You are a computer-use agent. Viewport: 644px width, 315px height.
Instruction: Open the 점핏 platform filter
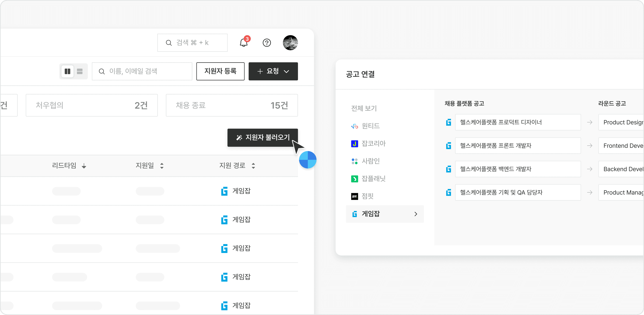pos(367,196)
